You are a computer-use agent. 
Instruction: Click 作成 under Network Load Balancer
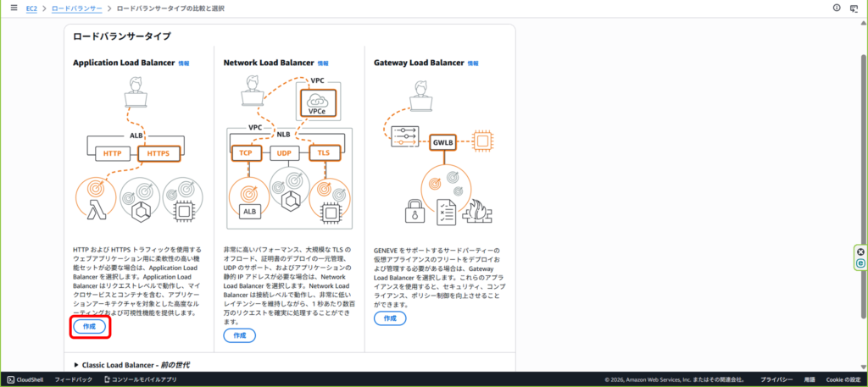click(240, 335)
